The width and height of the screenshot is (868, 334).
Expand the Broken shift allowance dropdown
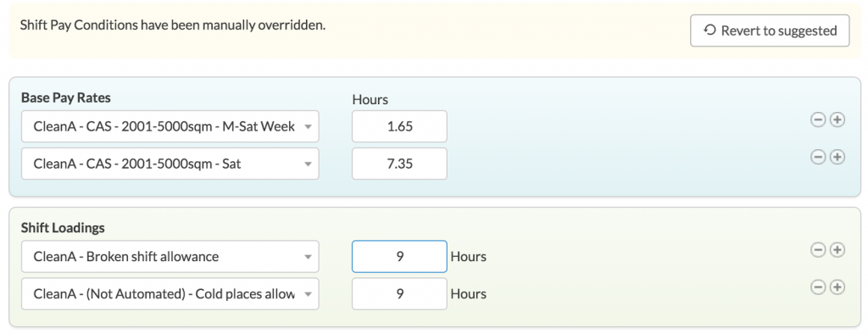pos(170,257)
